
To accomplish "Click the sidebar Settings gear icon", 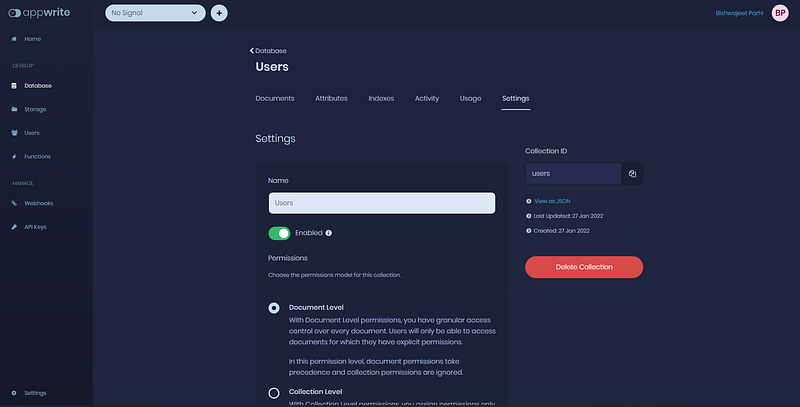I will coord(14,393).
